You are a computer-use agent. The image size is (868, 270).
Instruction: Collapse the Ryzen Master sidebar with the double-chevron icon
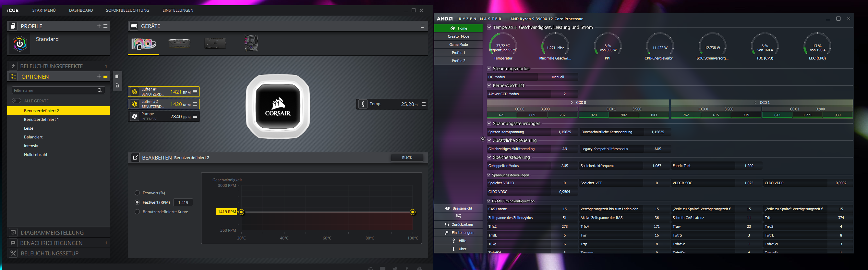483,139
